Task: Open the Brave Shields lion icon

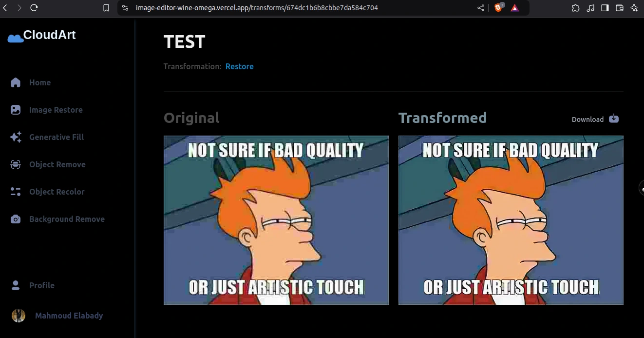Action: point(498,8)
